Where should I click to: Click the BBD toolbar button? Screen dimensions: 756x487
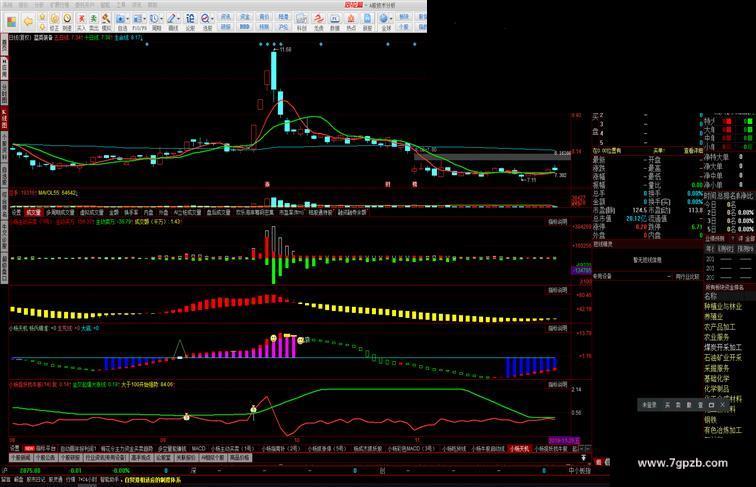coord(245,27)
